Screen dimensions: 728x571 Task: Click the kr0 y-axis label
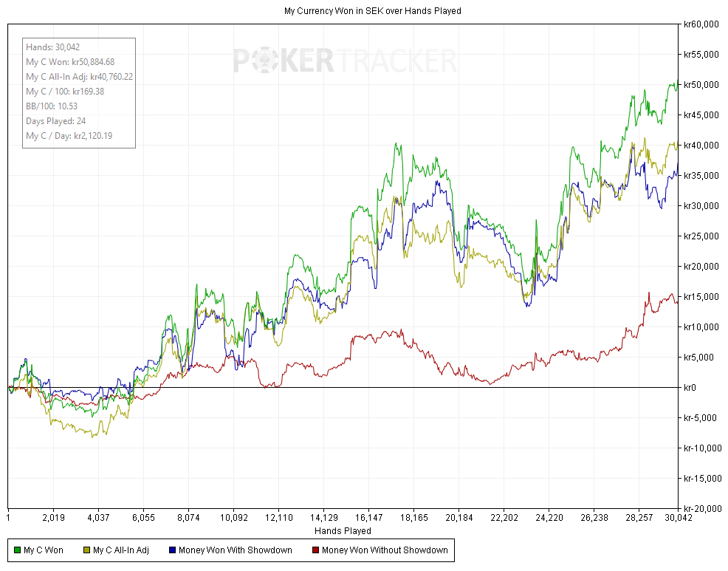tap(692, 388)
